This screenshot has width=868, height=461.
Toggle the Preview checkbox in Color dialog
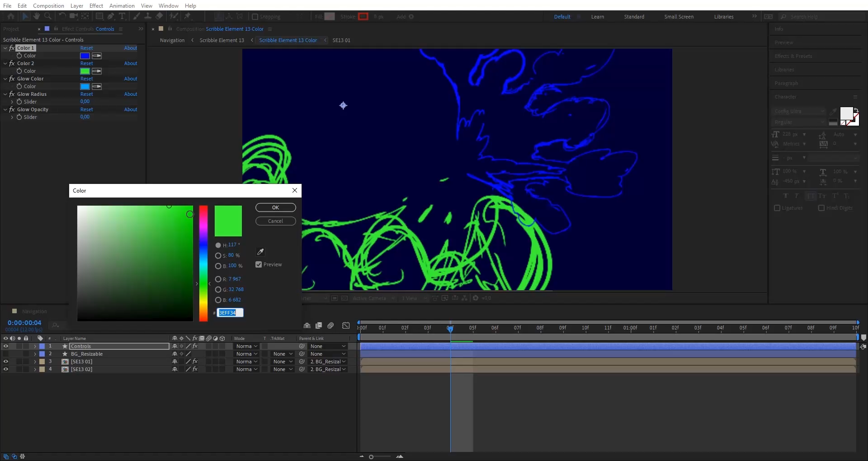pyautogui.click(x=259, y=264)
